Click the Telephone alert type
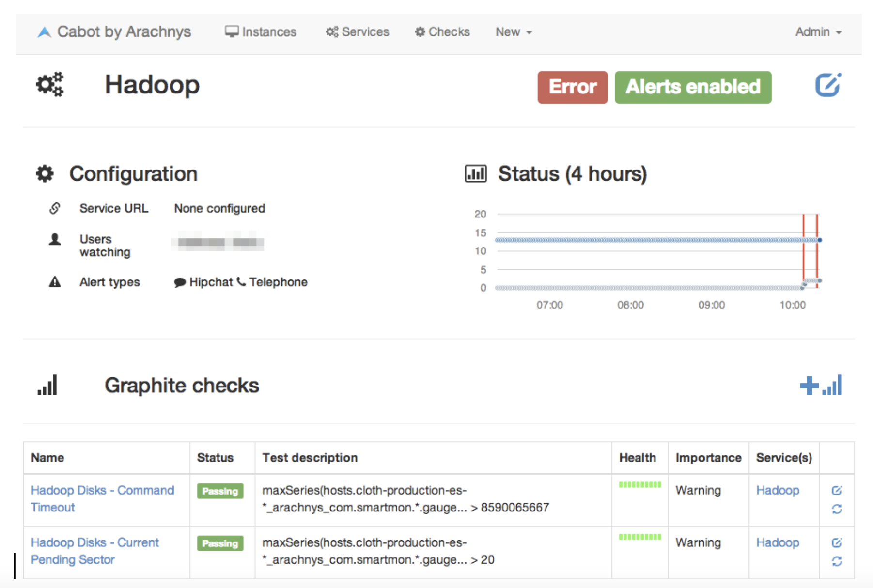This screenshot has height=588, width=873. point(272,282)
